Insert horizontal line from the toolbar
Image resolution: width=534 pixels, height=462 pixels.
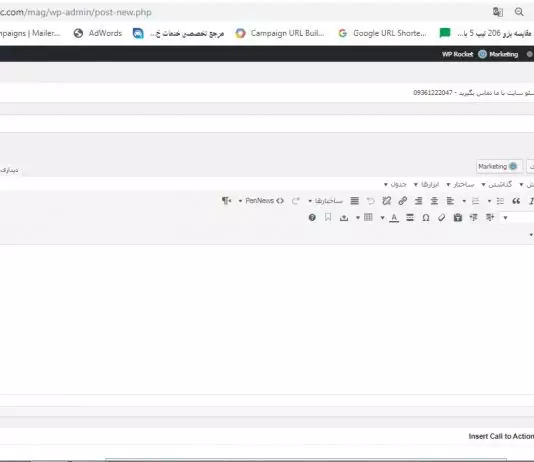pos(410,218)
